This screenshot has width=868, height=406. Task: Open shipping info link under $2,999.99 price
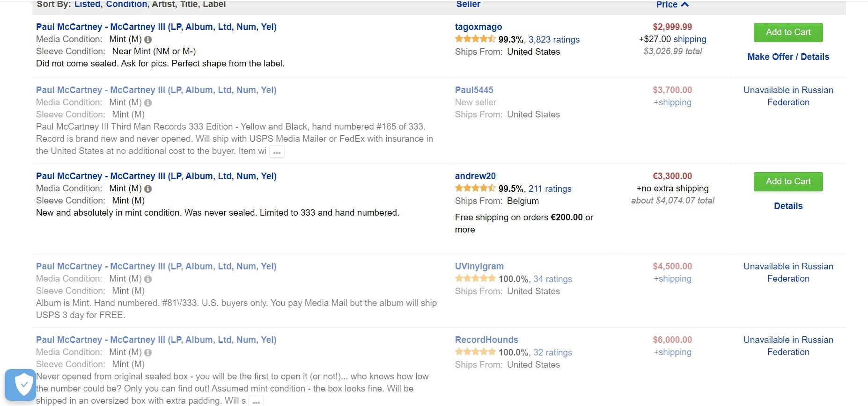click(x=690, y=39)
